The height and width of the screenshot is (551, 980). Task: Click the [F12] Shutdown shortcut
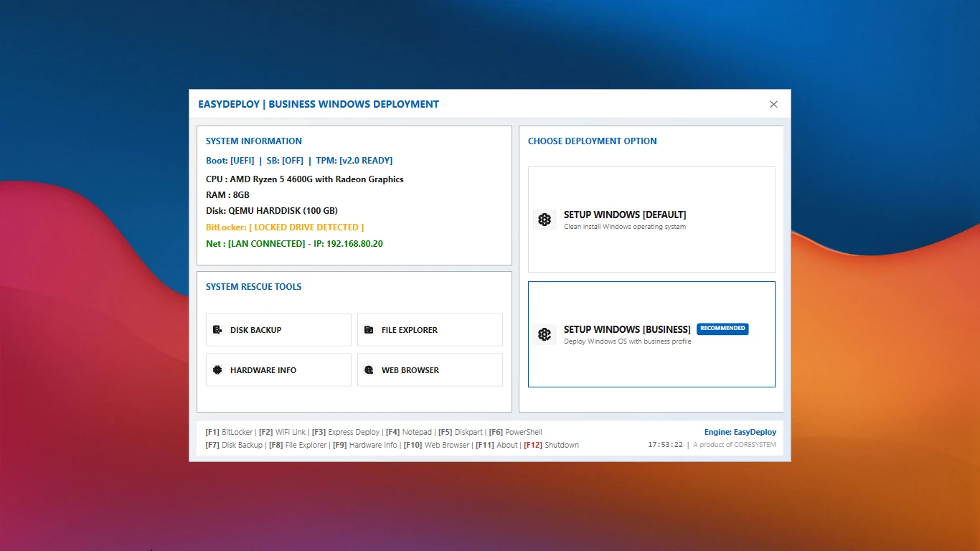coord(551,446)
